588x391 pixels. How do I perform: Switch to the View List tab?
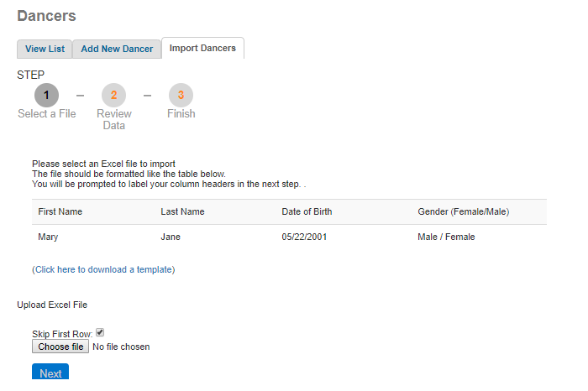[45, 49]
